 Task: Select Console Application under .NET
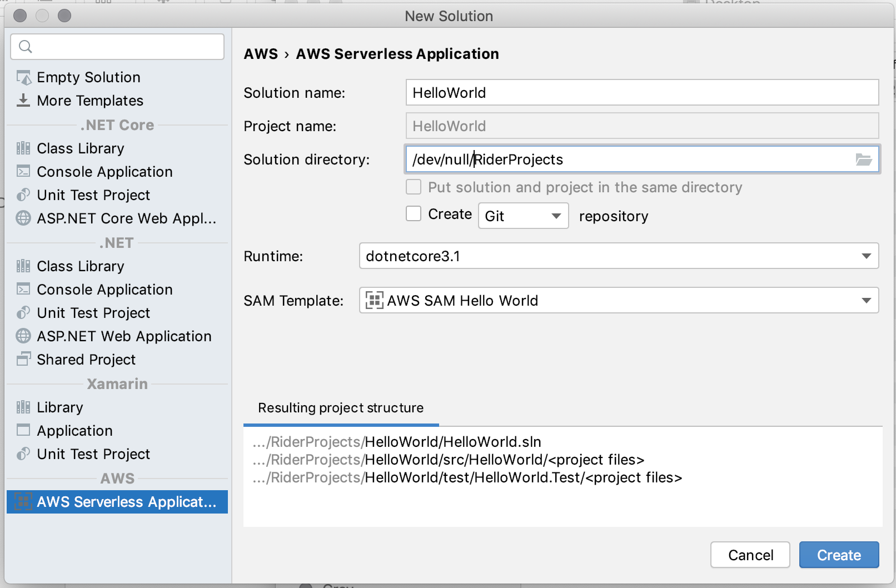click(117, 290)
